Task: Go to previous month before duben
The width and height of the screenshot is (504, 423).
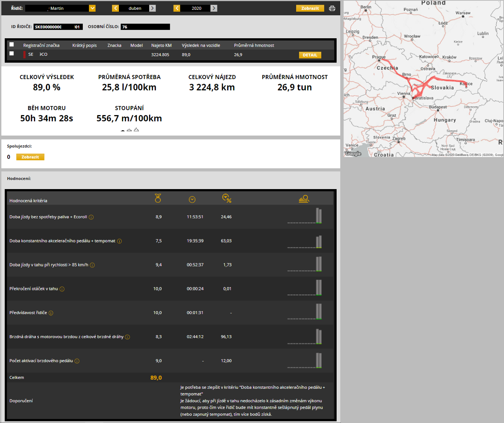Action: 115,8
